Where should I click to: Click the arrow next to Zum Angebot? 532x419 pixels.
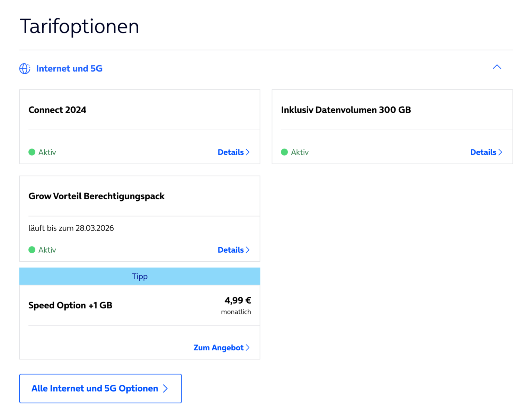tap(248, 348)
